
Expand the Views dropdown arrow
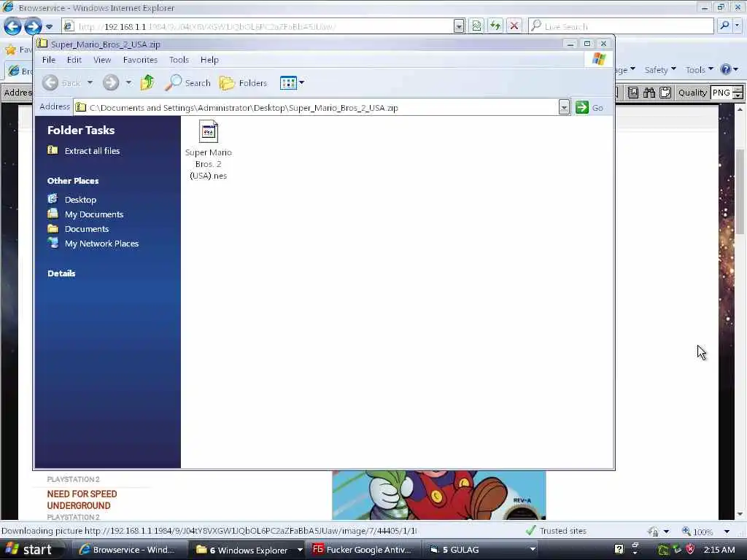pyautogui.click(x=301, y=83)
